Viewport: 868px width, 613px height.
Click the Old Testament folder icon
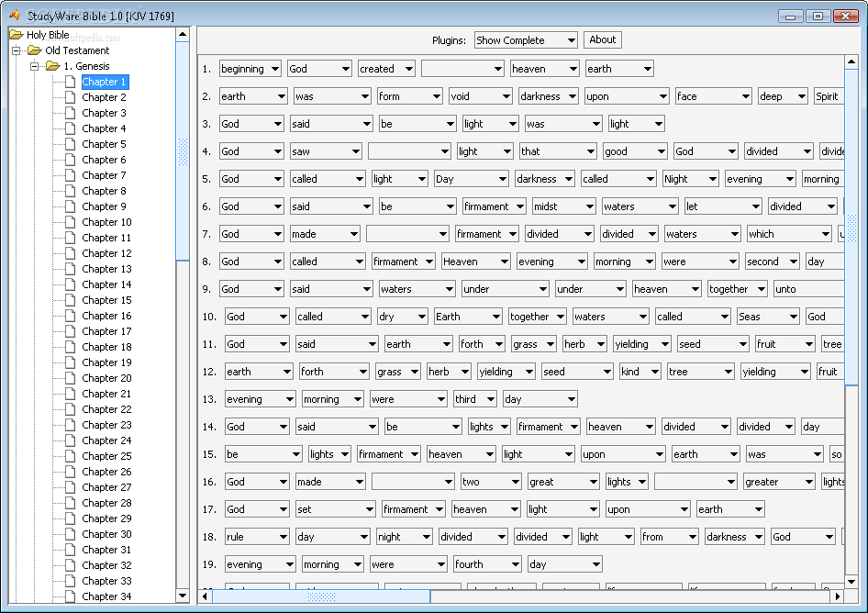[x=35, y=50]
